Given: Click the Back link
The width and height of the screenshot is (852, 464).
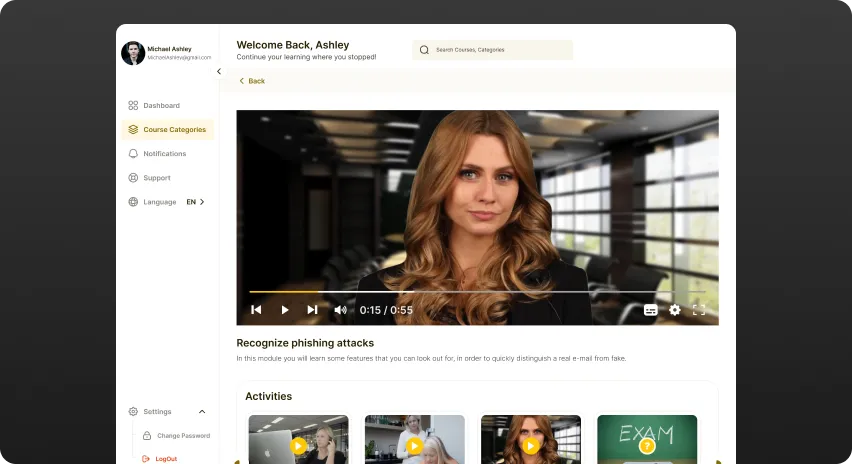Looking at the screenshot, I should pyautogui.click(x=252, y=81).
